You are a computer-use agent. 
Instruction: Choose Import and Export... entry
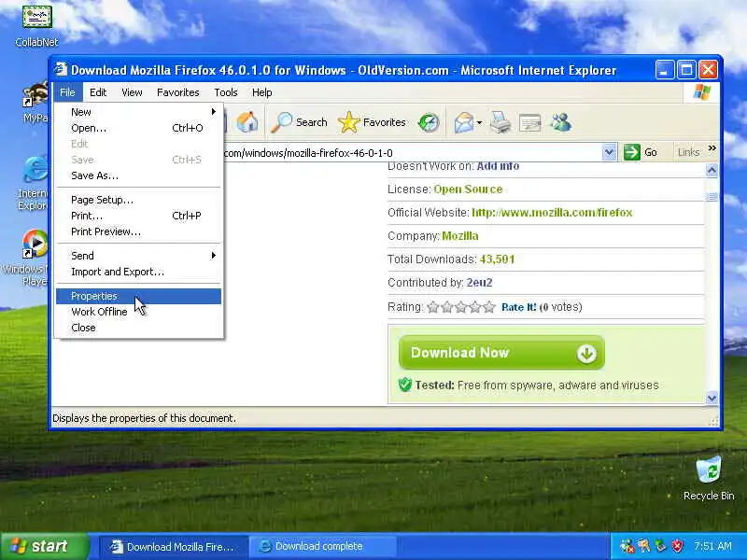point(138,272)
